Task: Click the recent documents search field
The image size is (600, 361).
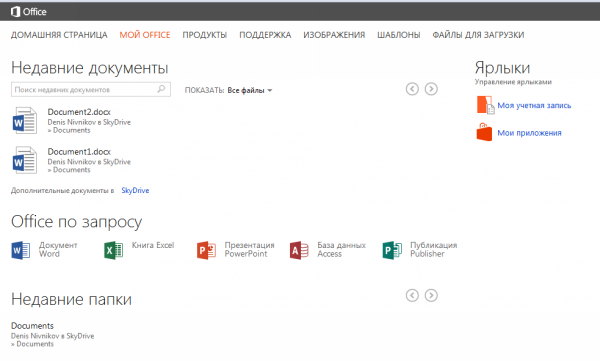Action: (91, 89)
